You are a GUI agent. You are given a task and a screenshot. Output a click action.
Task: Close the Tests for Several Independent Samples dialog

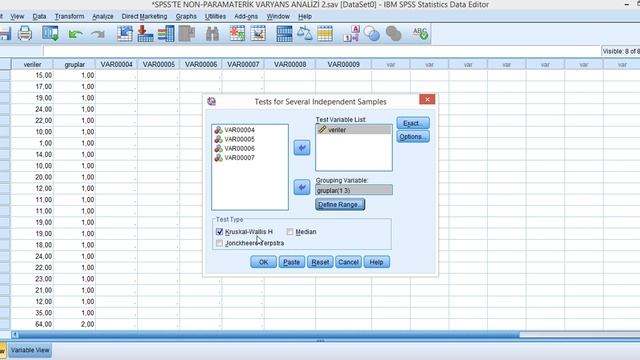click(x=427, y=99)
